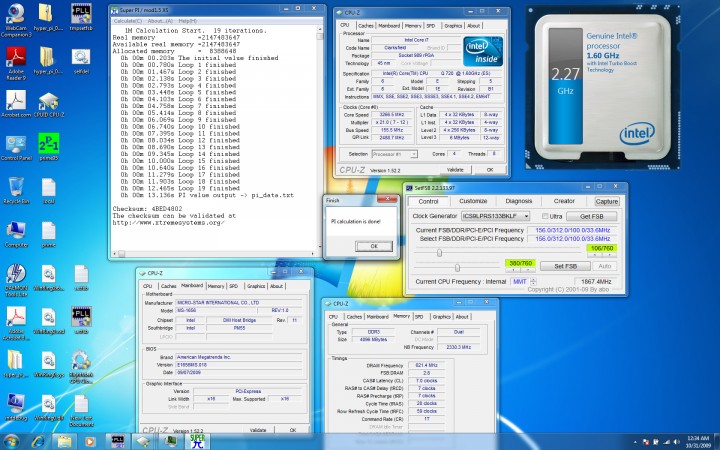This screenshot has height=450, width=720.
Task: Click the Windows Start orb
Action: click(11, 441)
